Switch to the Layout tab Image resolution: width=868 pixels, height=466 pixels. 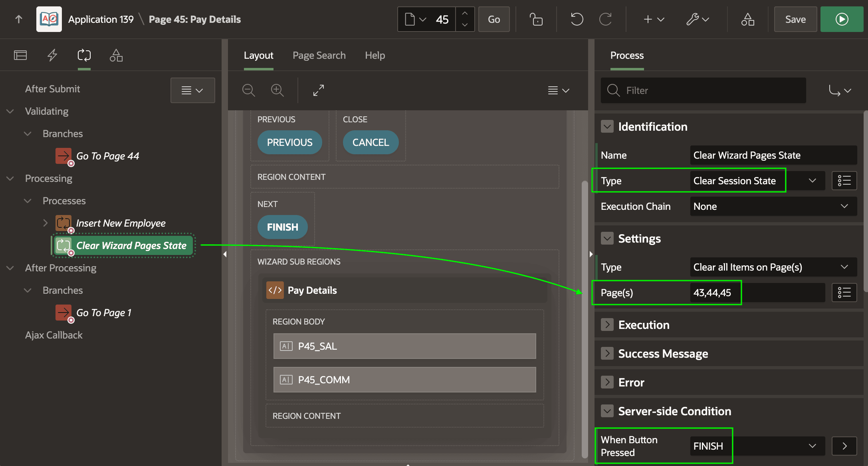pyautogui.click(x=258, y=55)
